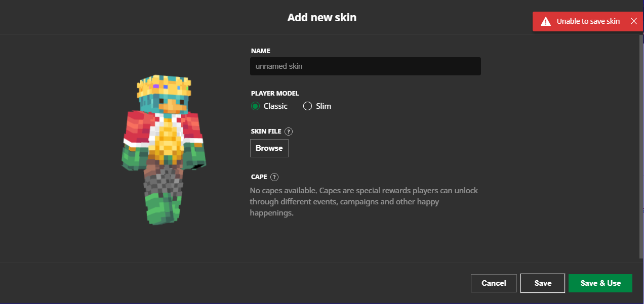The height and width of the screenshot is (304, 644).
Task: Click the PLAYER MODEL label
Action: coord(275,94)
